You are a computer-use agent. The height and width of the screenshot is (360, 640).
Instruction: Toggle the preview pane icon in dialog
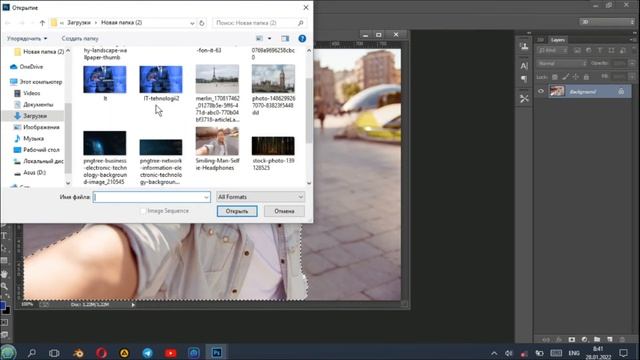point(285,38)
